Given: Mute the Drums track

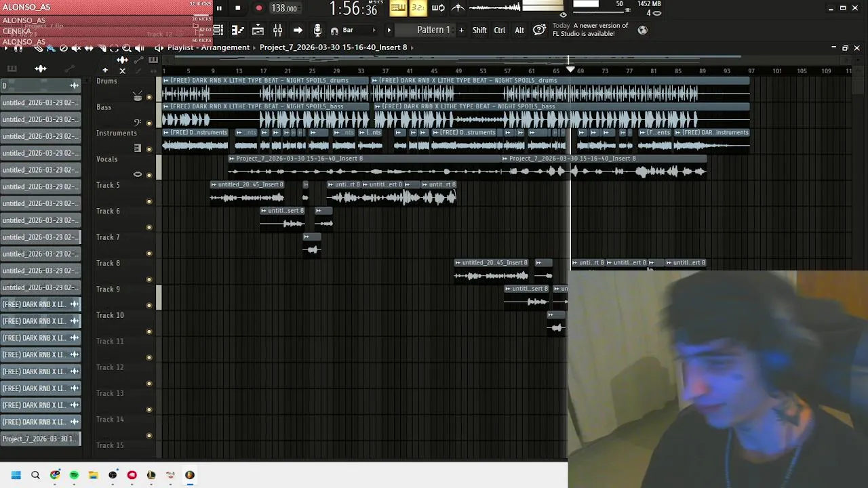Looking at the screenshot, I should (149, 97).
